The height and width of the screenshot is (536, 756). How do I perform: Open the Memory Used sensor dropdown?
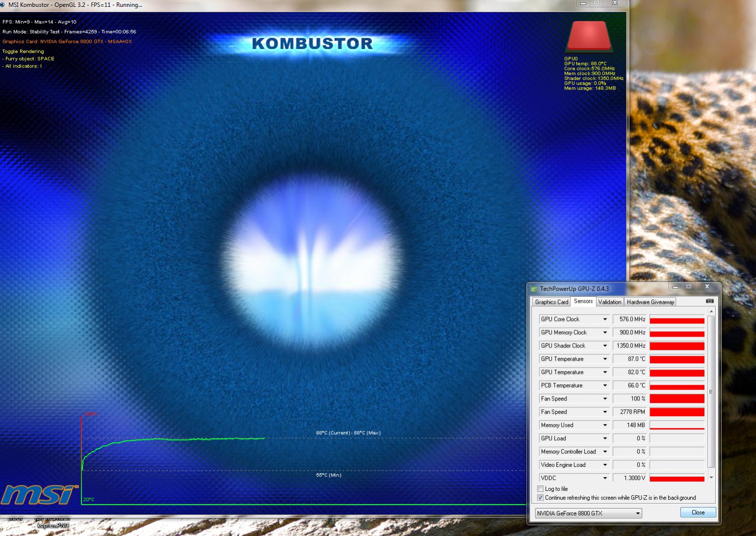coord(605,425)
